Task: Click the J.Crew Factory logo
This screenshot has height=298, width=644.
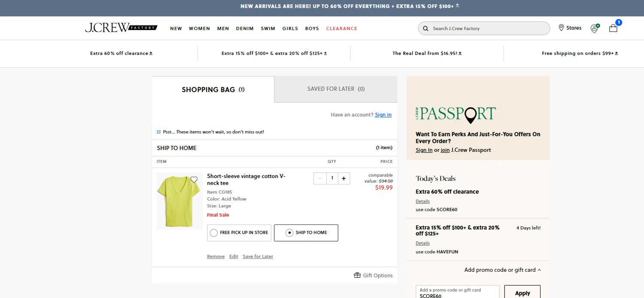Action: click(121, 28)
